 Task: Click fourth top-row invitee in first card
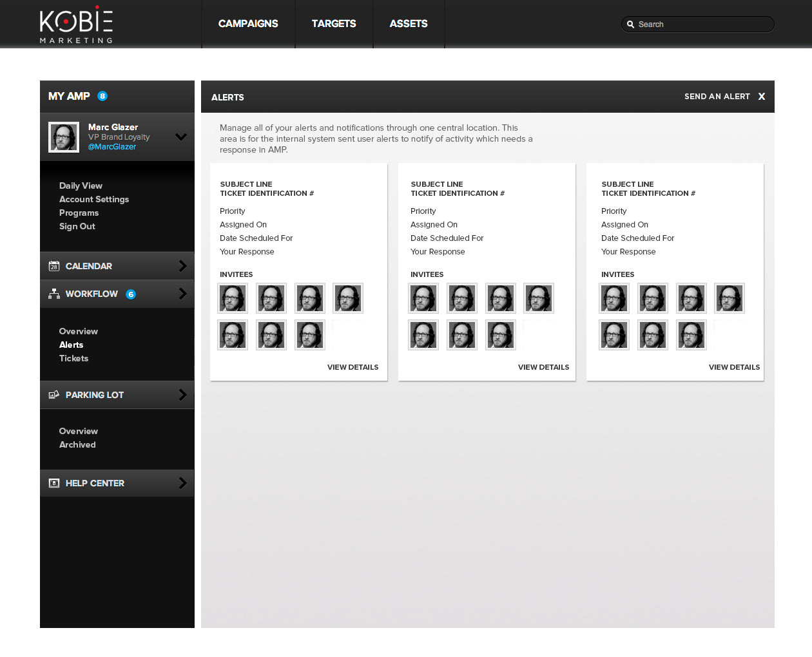point(348,298)
